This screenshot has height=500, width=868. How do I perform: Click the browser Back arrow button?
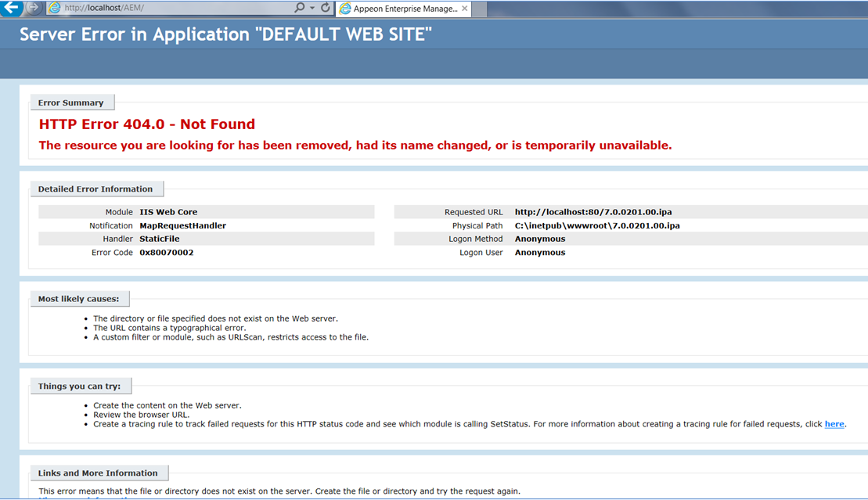click(11, 8)
